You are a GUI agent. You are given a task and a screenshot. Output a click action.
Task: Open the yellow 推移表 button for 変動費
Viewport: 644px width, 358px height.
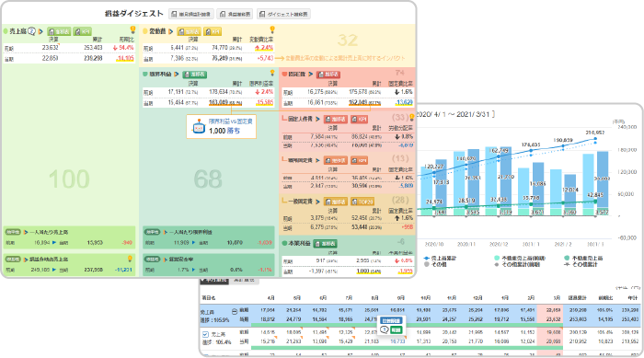(x=189, y=31)
